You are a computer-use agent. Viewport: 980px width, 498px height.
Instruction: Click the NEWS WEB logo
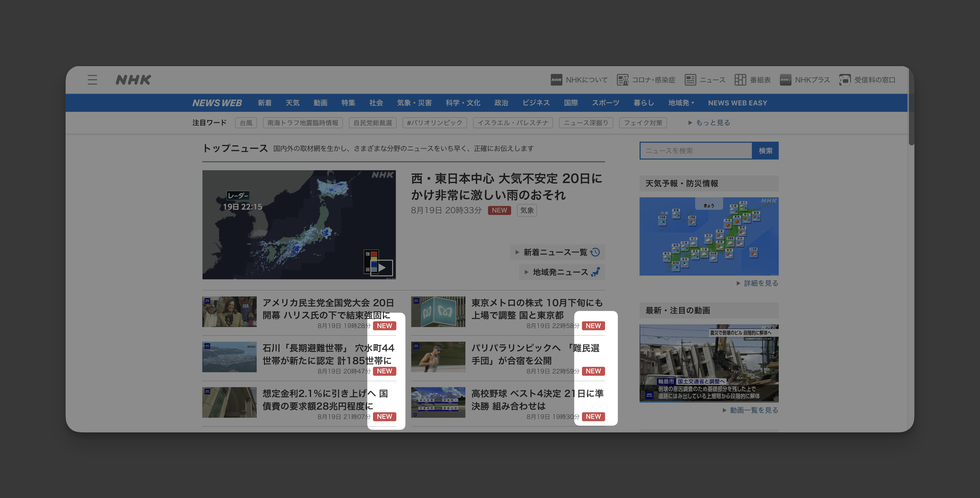(x=217, y=103)
